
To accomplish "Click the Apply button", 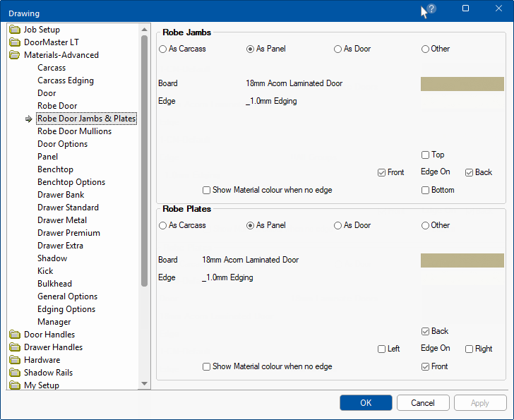I will pyautogui.click(x=480, y=403).
